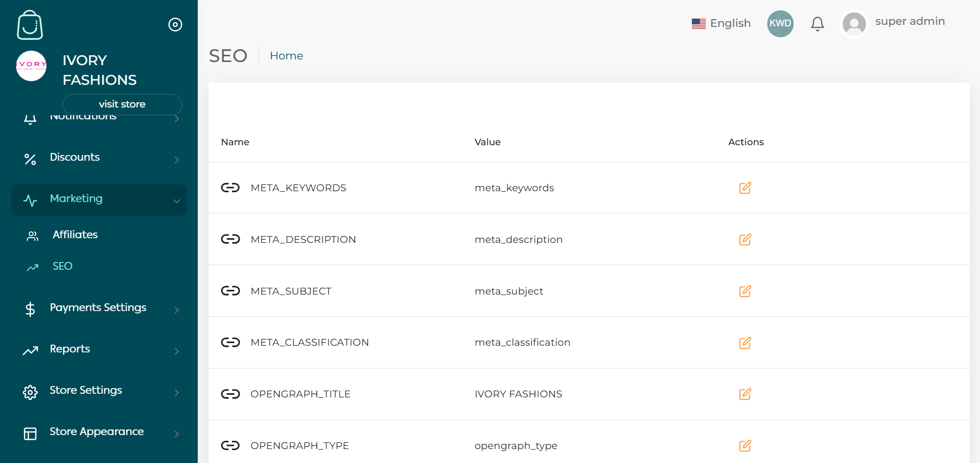Select the SEO sidebar item
Viewport: 980px width, 463px height.
62,266
